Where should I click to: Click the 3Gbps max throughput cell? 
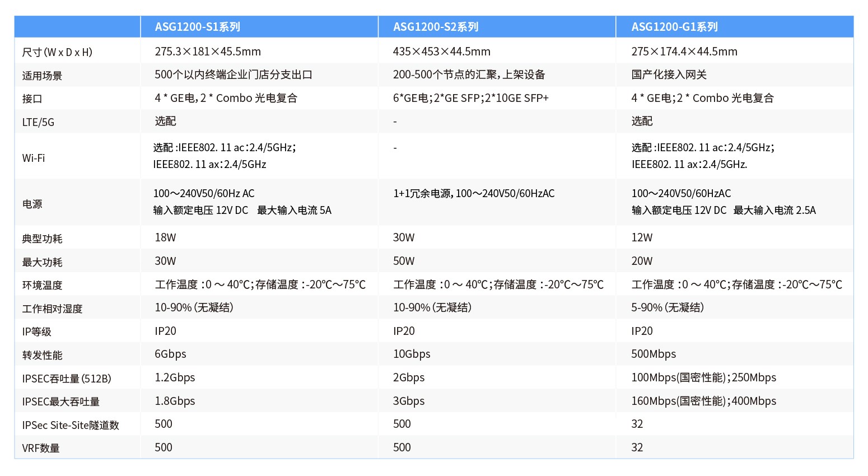click(x=409, y=401)
